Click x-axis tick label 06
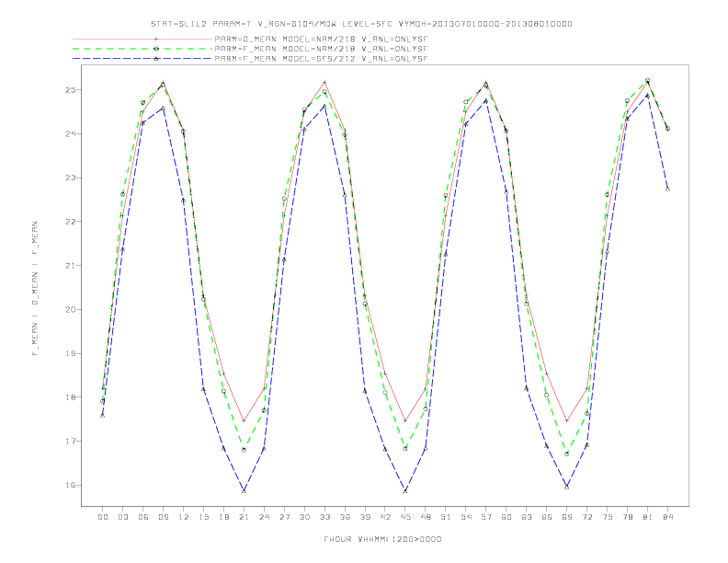 pyautogui.click(x=143, y=517)
